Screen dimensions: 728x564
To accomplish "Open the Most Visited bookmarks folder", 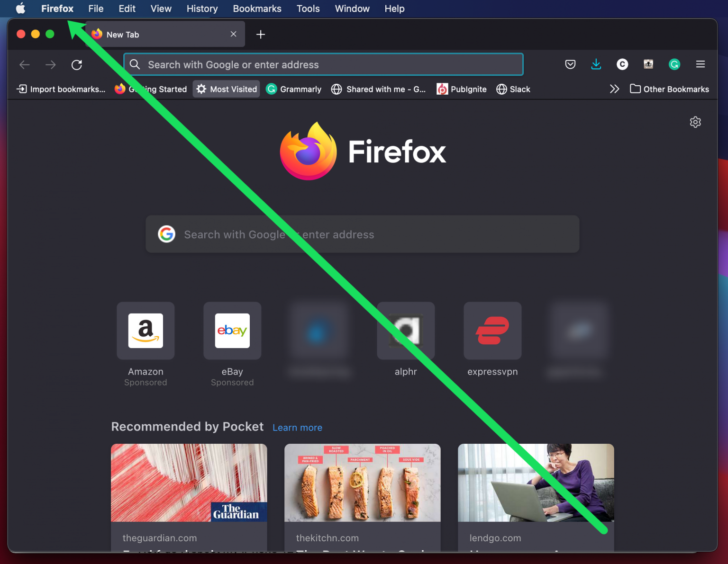I will coord(226,89).
